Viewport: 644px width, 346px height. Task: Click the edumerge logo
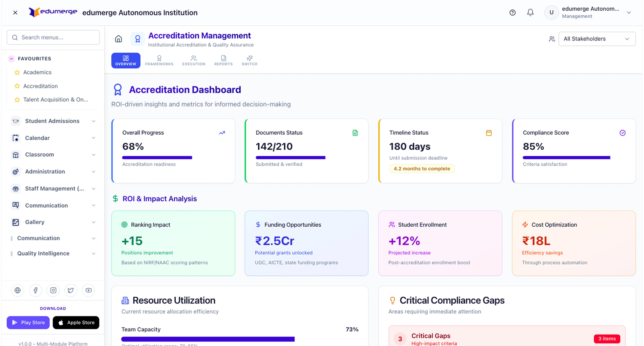tap(53, 12)
